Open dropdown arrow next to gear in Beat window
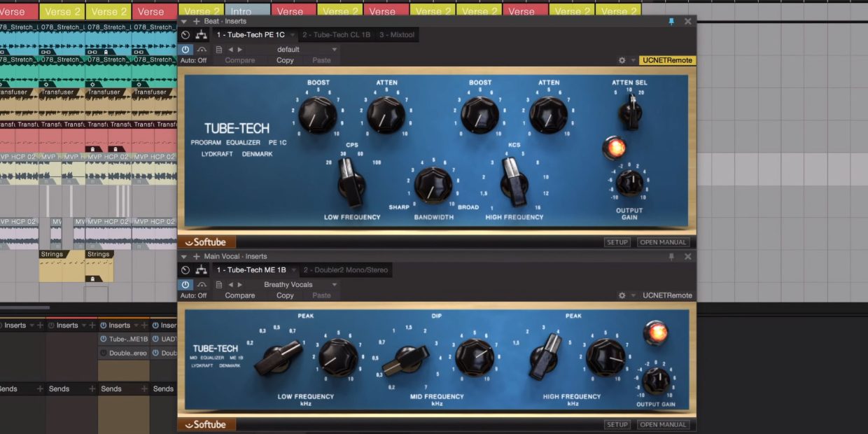The image size is (868, 434). coord(633,60)
